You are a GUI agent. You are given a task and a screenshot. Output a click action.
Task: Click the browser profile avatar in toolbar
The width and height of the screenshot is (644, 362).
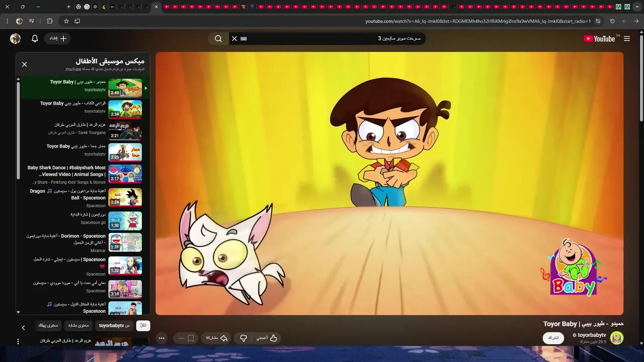(x=19, y=21)
